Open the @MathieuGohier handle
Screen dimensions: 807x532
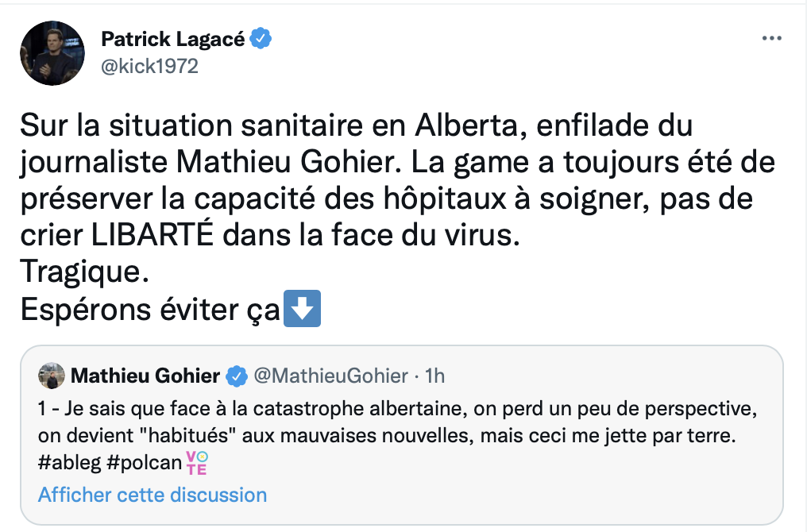[331, 376]
